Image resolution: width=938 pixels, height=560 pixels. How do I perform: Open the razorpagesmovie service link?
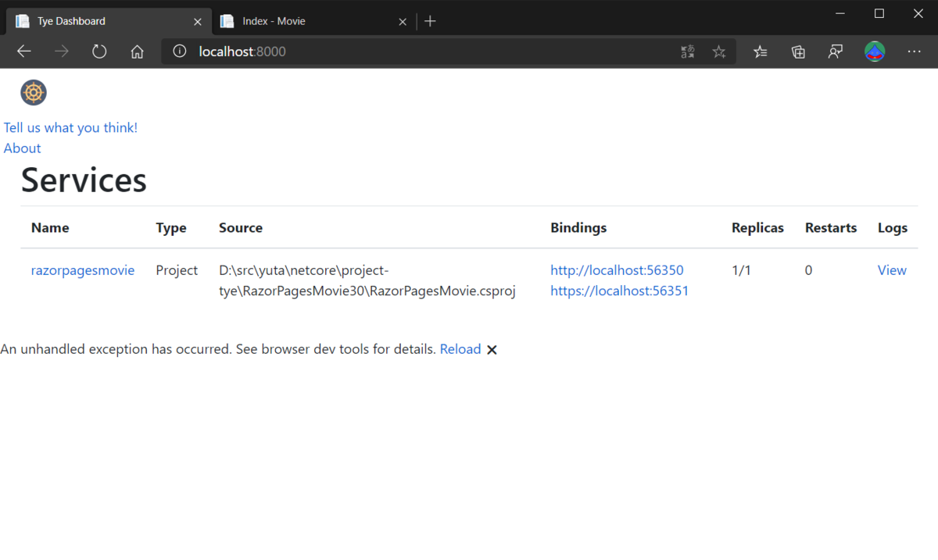pos(83,270)
